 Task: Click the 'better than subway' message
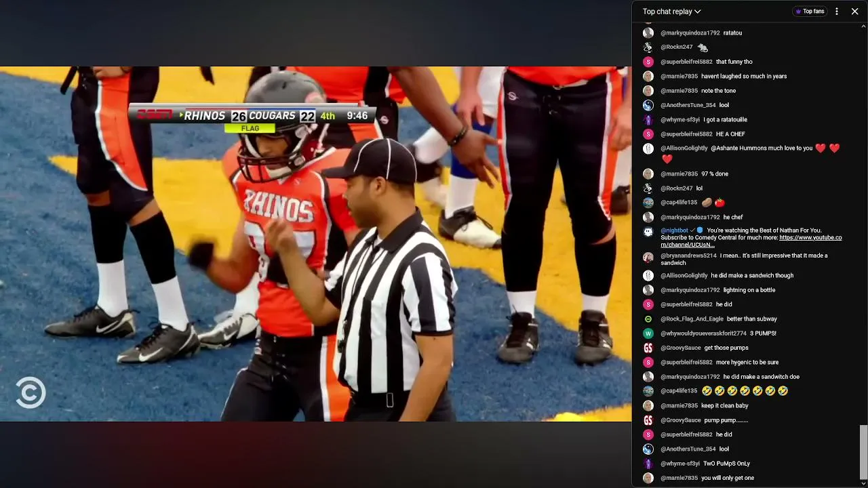(752, 319)
